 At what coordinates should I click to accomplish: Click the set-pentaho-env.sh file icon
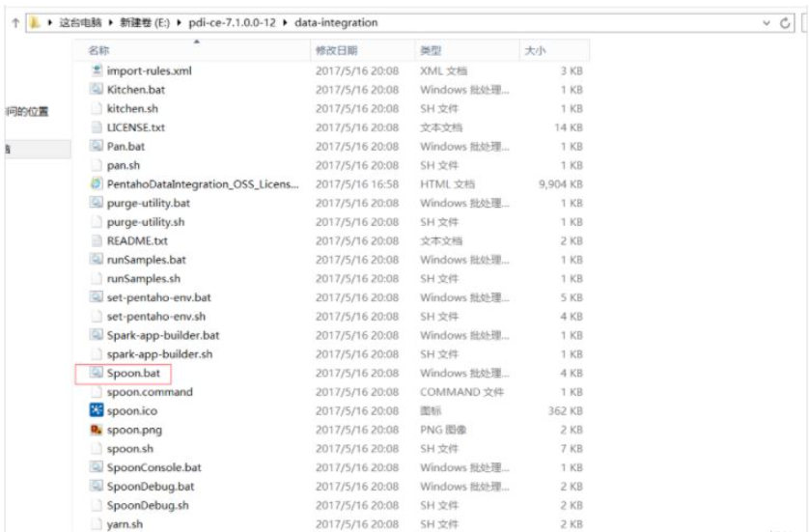[x=97, y=316]
